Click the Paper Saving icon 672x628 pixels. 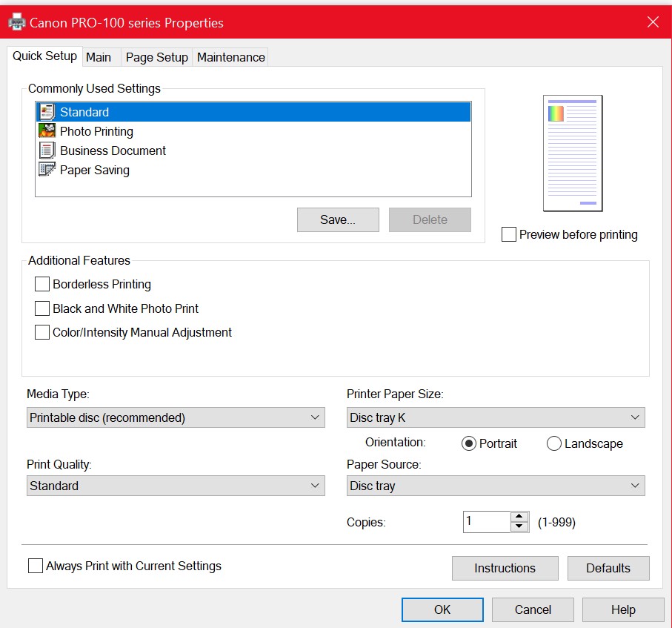tap(47, 170)
